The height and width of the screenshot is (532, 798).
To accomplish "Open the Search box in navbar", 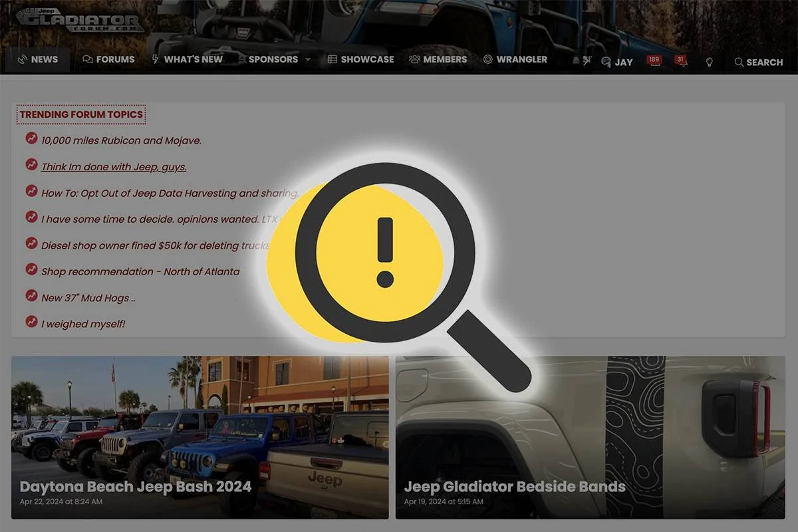I will click(759, 62).
